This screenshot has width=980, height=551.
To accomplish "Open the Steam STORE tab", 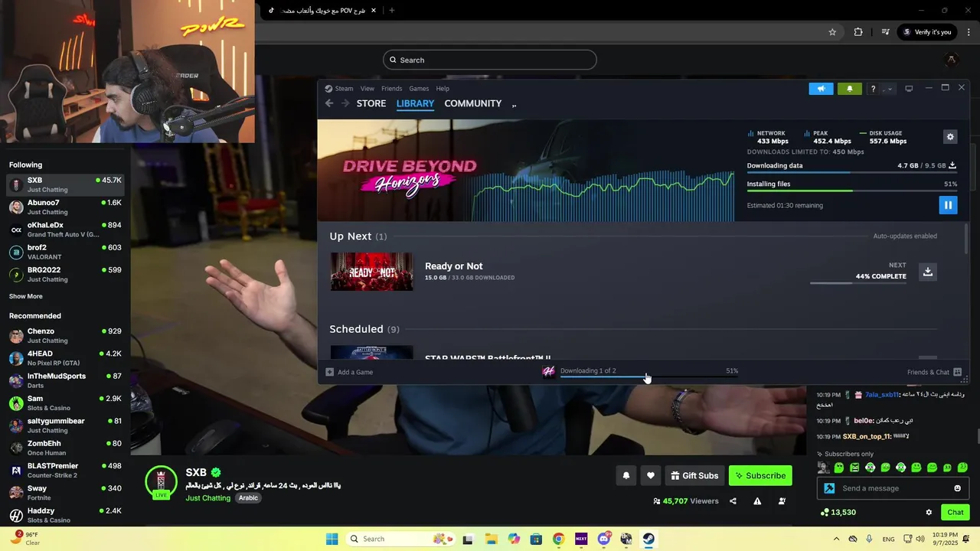I will pos(371,103).
